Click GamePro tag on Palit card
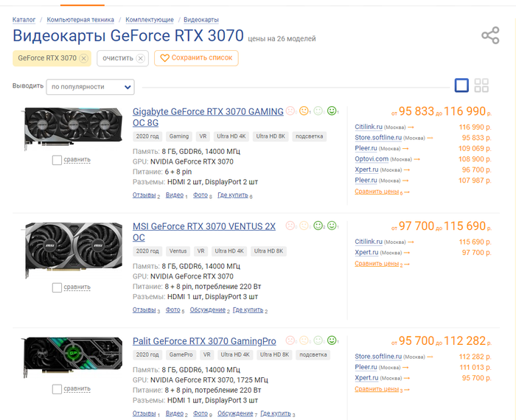This screenshot has height=420, width=516. click(x=181, y=355)
